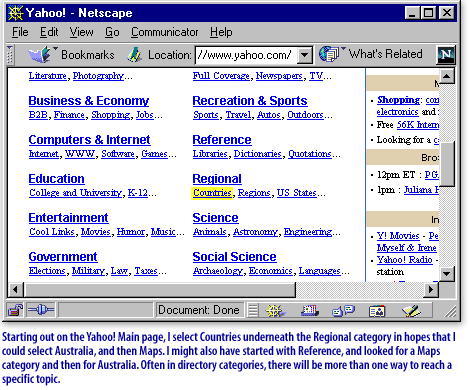Open the Newsgroups icon in status bar

pyautogui.click(x=343, y=311)
